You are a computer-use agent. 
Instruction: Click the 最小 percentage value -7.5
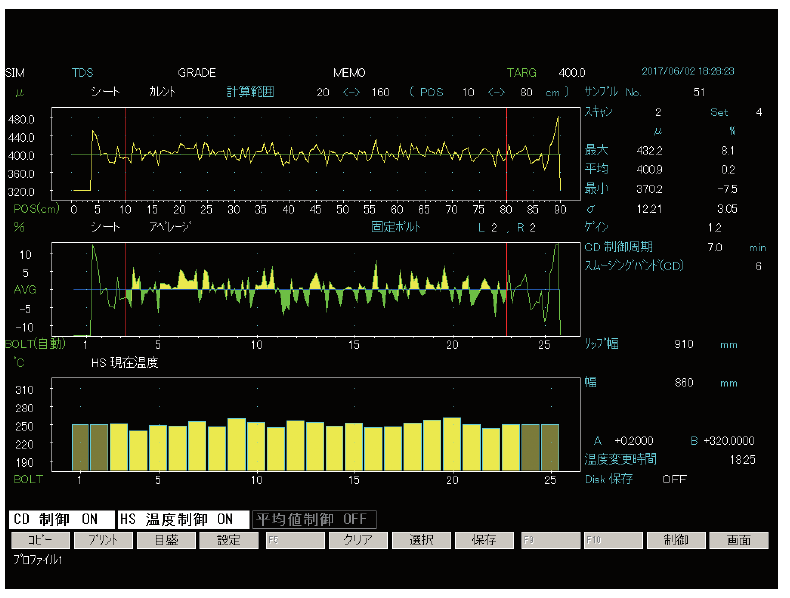(x=727, y=189)
